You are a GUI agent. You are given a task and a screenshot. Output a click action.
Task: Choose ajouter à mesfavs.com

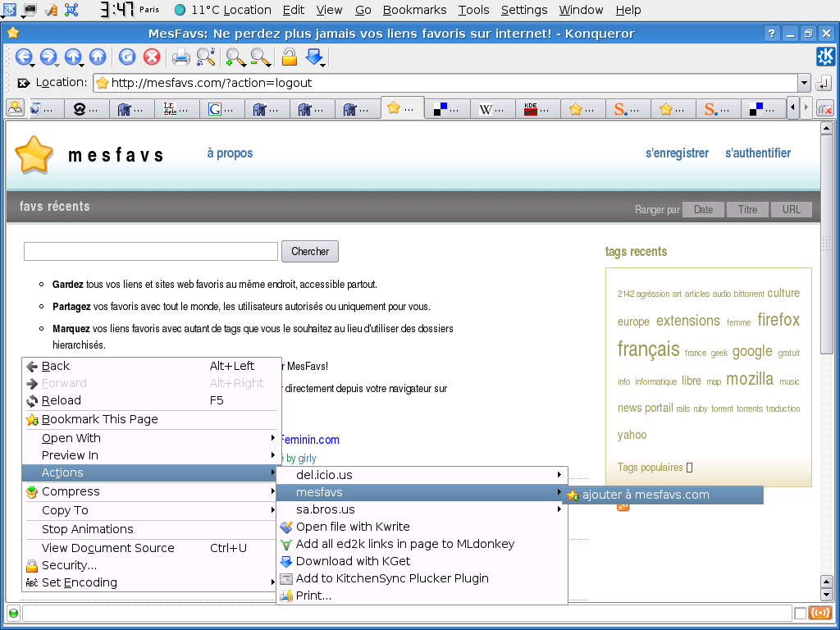point(664,495)
